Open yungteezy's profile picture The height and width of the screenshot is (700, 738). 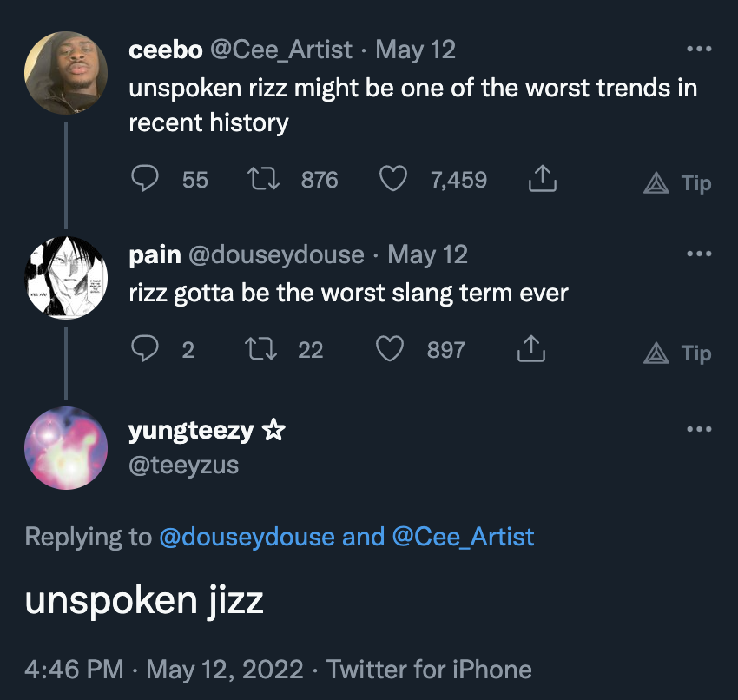66,446
